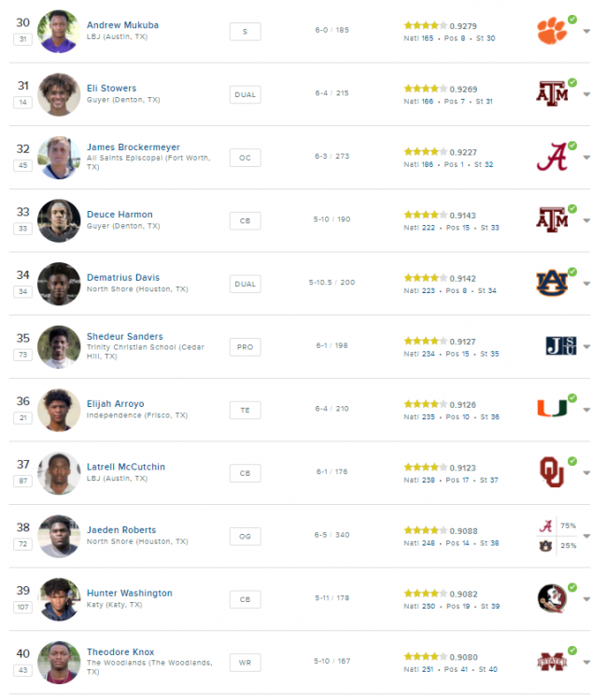Expand Jaeden Roberts' prediction dropdown arrow

pyautogui.click(x=586, y=537)
